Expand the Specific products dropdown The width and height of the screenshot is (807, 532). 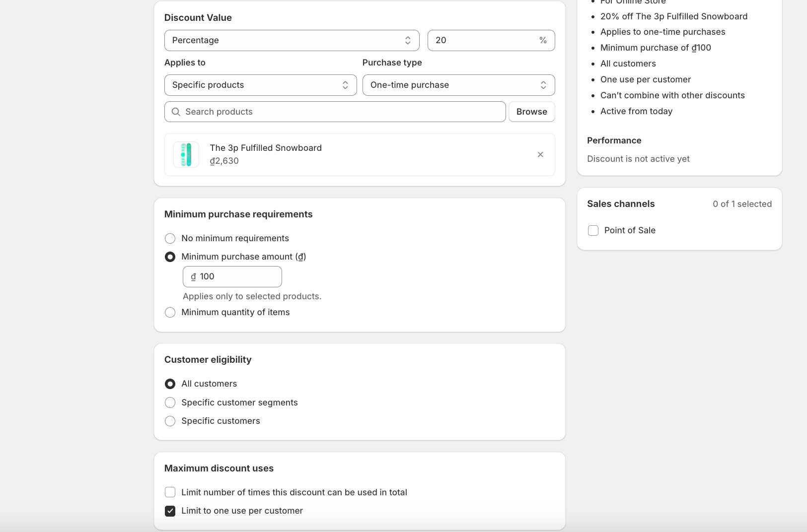260,85
